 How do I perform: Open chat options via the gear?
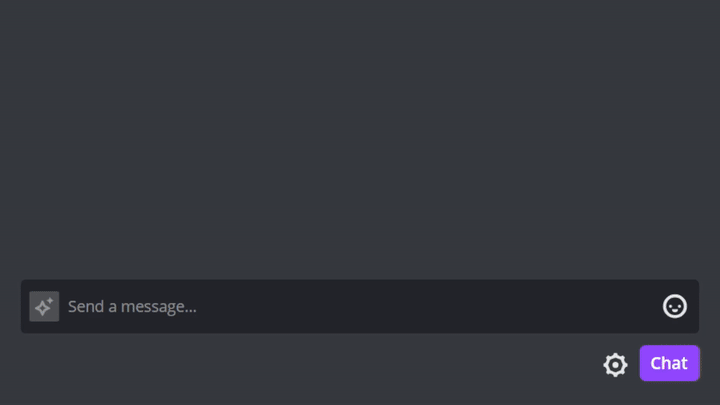[615, 365]
